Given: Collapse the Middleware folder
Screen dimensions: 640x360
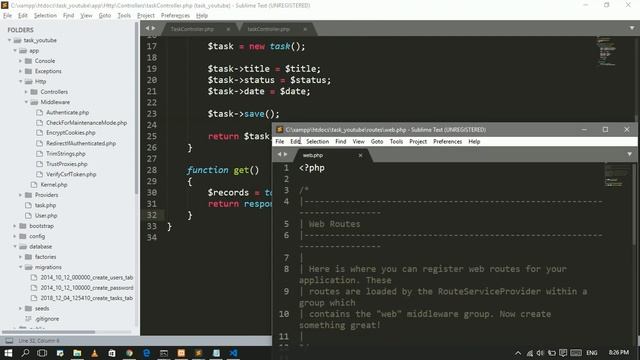Looking at the screenshot, I should tap(26, 102).
